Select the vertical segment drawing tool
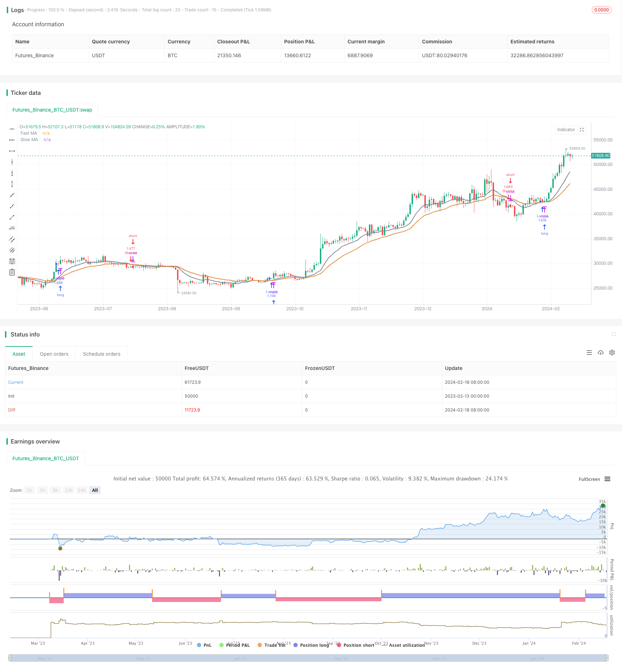622x672 pixels. (x=12, y=184)
